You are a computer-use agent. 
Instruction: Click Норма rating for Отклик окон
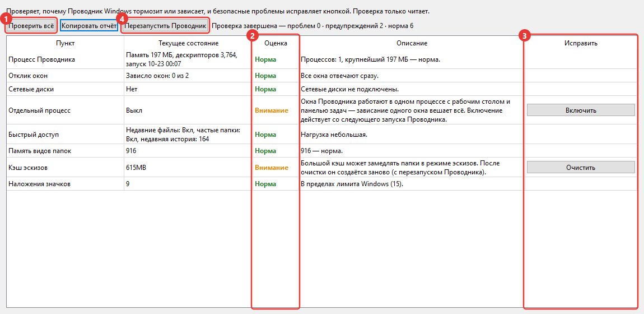click(266, 76)
